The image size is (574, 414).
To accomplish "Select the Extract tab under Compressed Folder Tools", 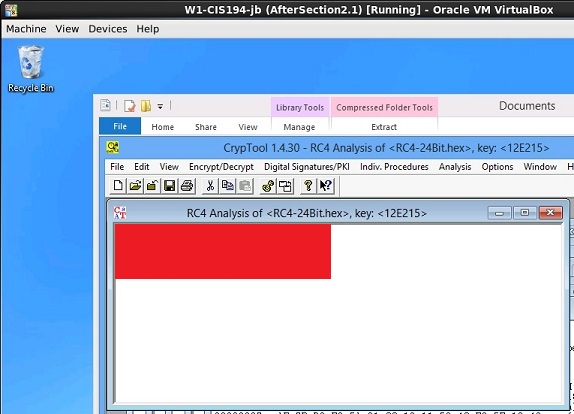I will coord(384,127).
